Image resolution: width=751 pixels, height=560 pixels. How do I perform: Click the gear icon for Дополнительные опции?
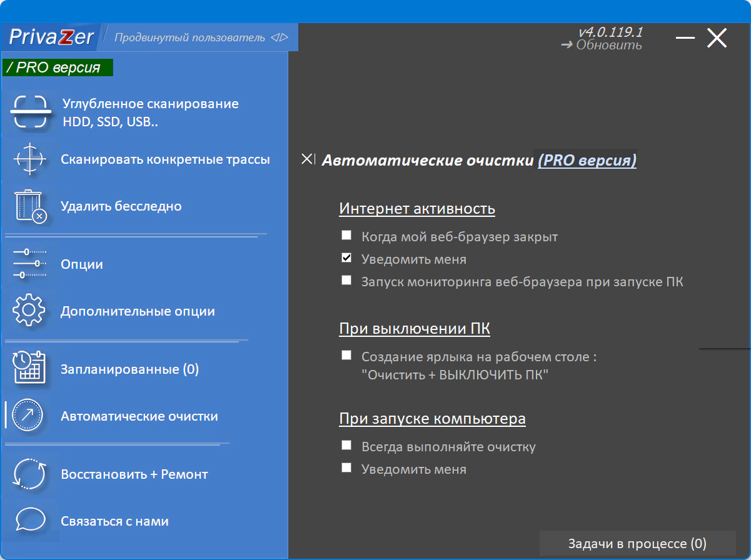tap(29, 311)
